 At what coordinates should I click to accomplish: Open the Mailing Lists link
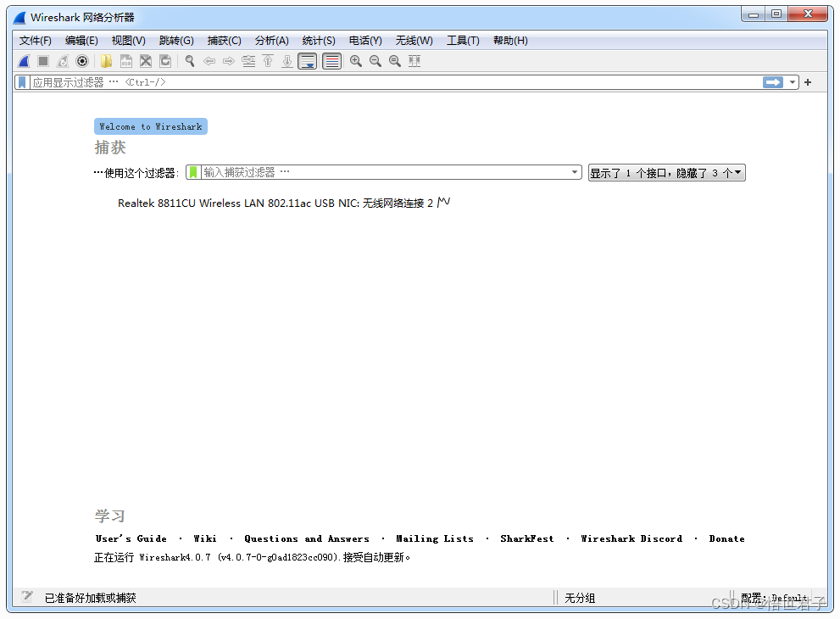click(435, 538)
